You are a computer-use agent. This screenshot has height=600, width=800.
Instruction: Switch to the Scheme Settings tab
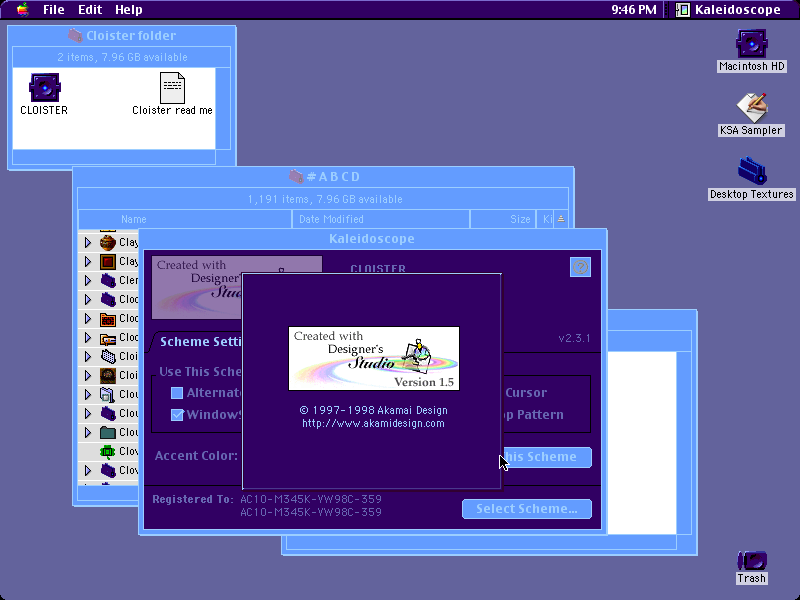pos(200,341)
